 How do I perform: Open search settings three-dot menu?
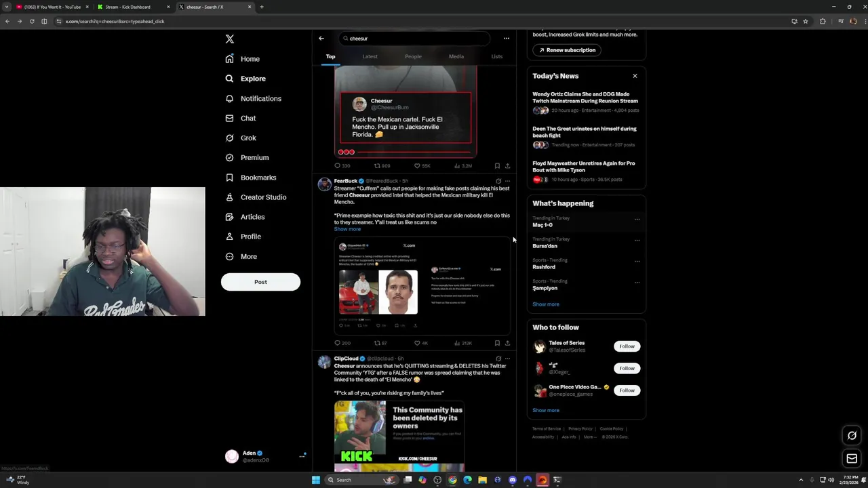506,39
